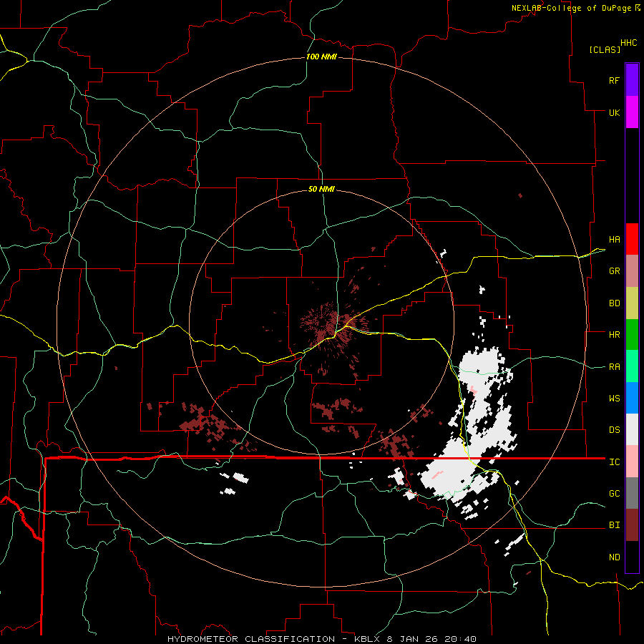644x644 pixels.
Task: Click the HA legend label
Action: click(614, 240)
